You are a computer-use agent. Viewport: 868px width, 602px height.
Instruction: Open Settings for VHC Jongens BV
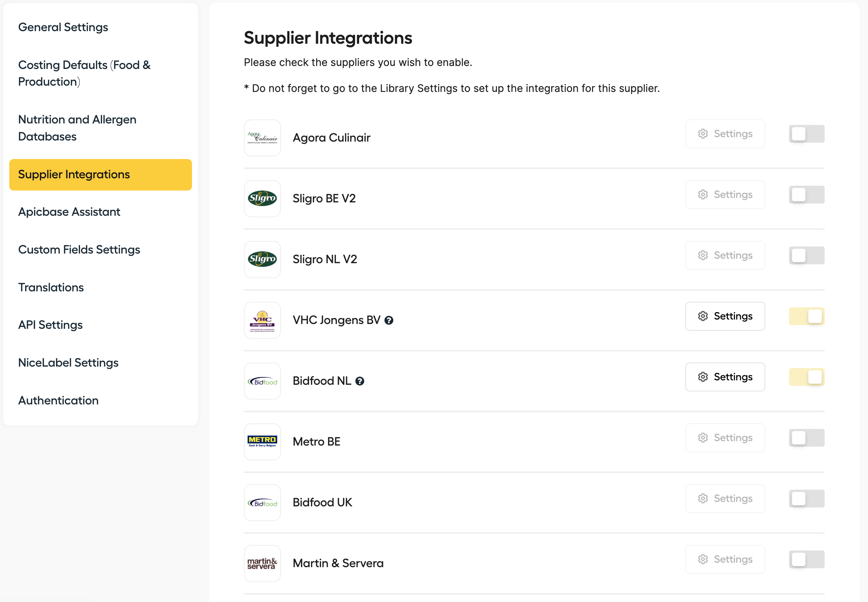725,316
